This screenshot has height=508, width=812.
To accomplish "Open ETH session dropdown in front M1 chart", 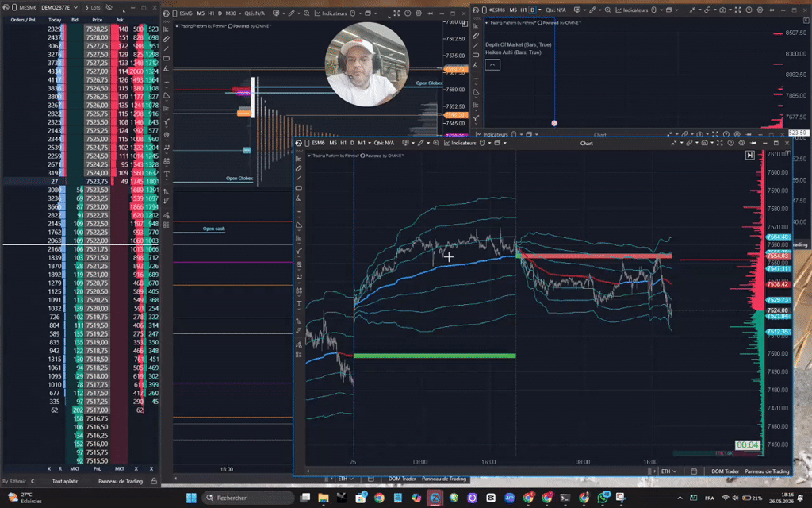I will 669,471.
